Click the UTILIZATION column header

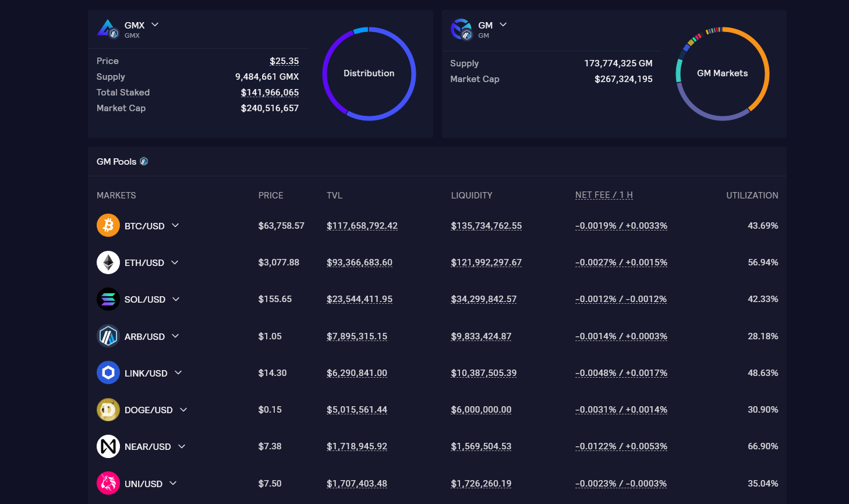click(x=752, y=196)
